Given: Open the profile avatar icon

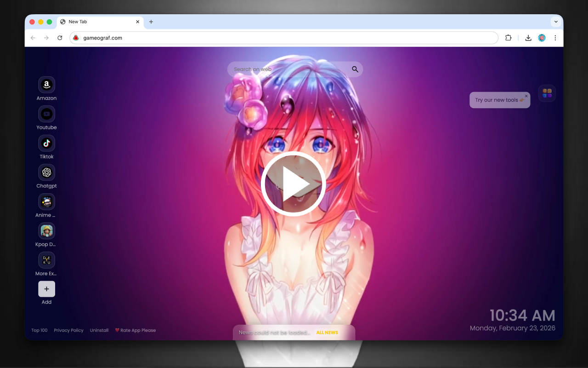Looking at the screenshot, I should point(542,38).
